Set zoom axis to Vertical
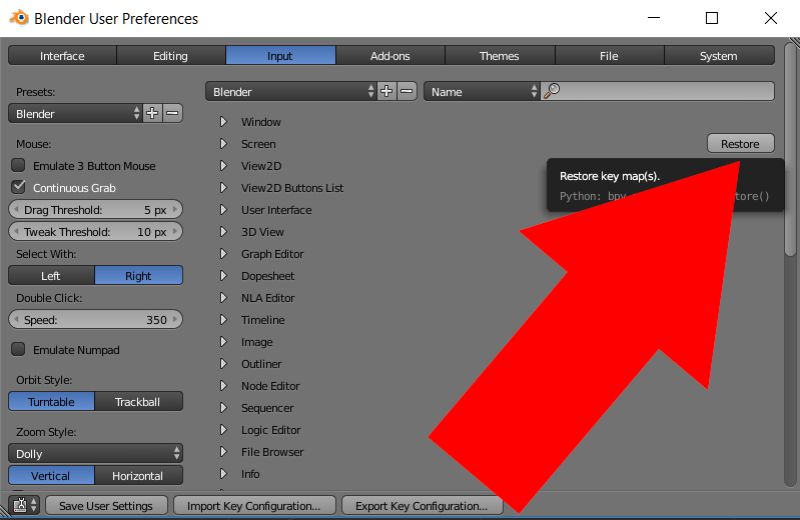Screen dimensions: 800x520 click(51, 476)
